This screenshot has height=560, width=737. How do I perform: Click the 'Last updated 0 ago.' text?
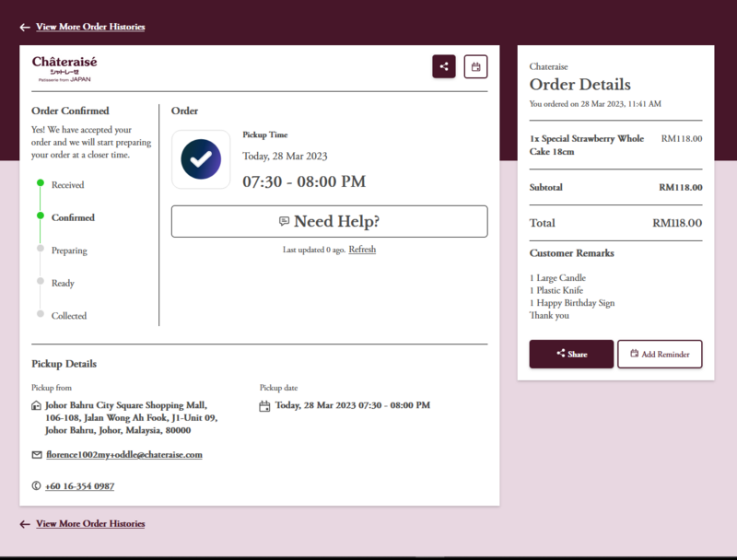click(x=313, y=250)
